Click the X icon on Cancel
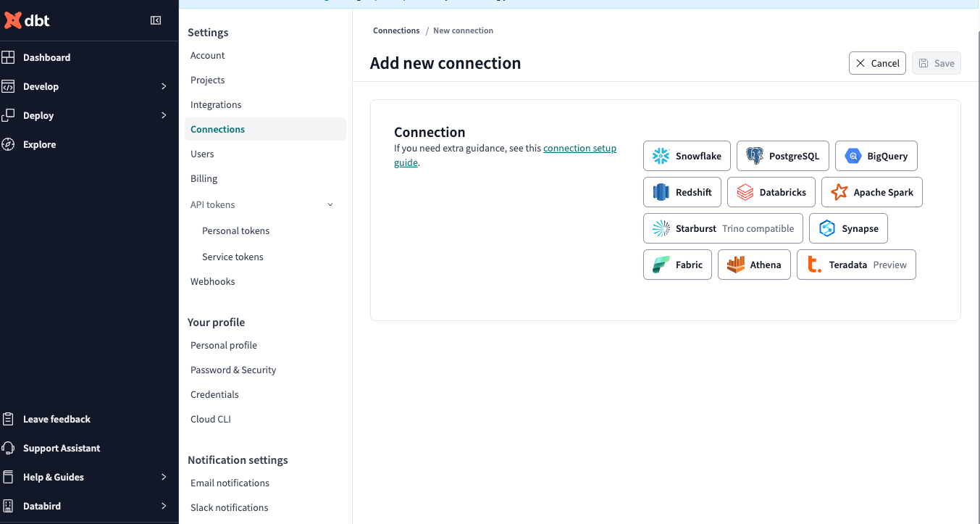This screenshot has width=980, height=524. tap(860, 63)
